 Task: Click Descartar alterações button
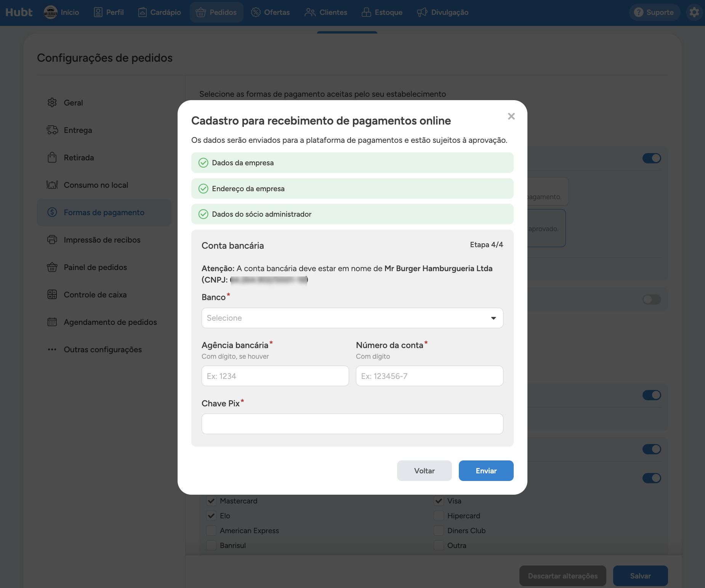pos(562,576)
